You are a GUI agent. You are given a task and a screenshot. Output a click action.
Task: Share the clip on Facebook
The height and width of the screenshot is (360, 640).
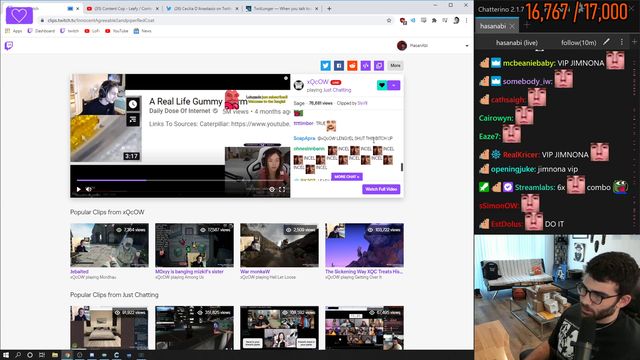[339, 65]
